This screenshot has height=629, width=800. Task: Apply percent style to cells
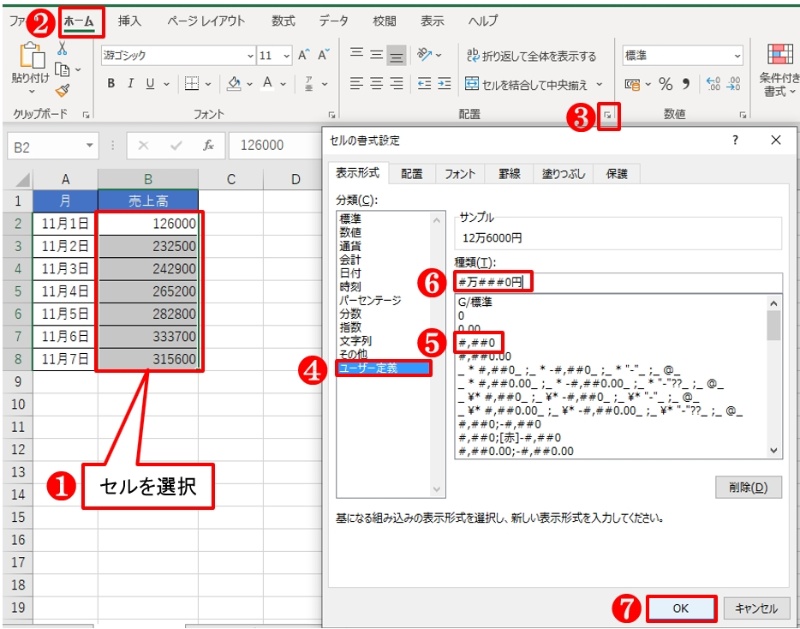666,84
